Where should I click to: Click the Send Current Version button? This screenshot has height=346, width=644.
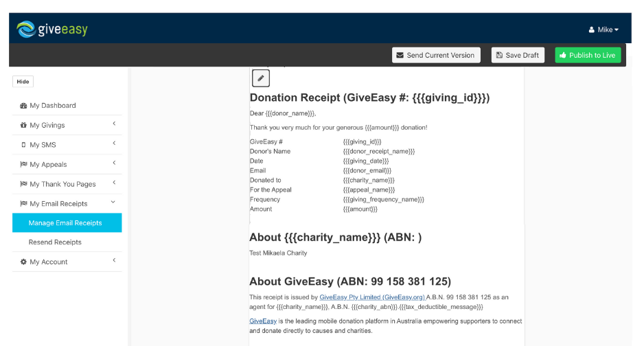436,55
